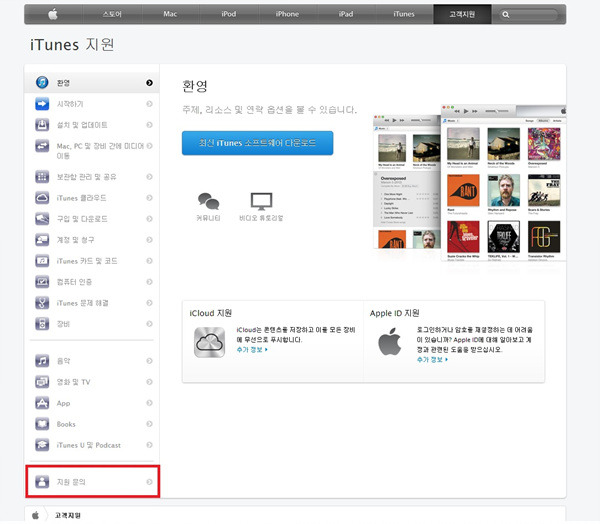Click the iTunes 환영 sidebar icon
600x524 pixels.
[42, 82]
